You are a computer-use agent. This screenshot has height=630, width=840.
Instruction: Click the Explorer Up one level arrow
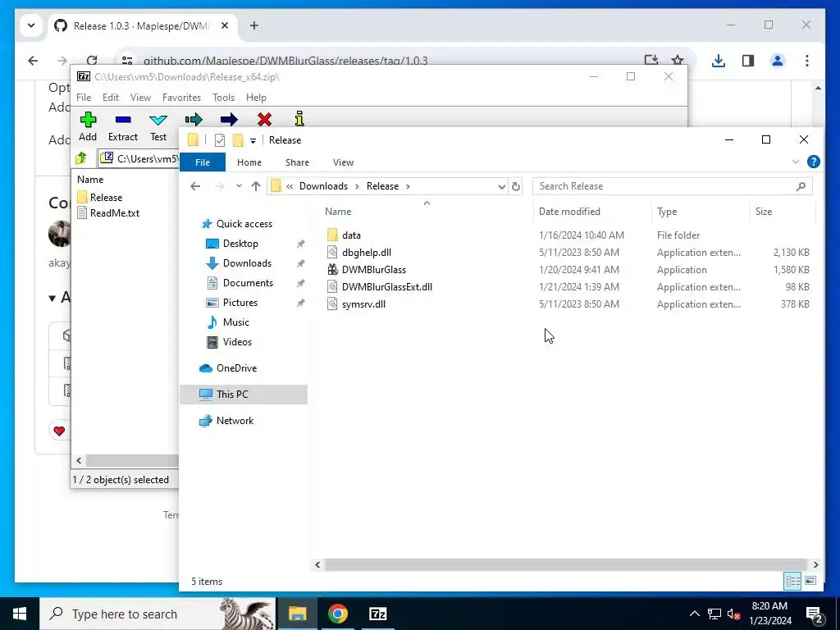[256, 186]
